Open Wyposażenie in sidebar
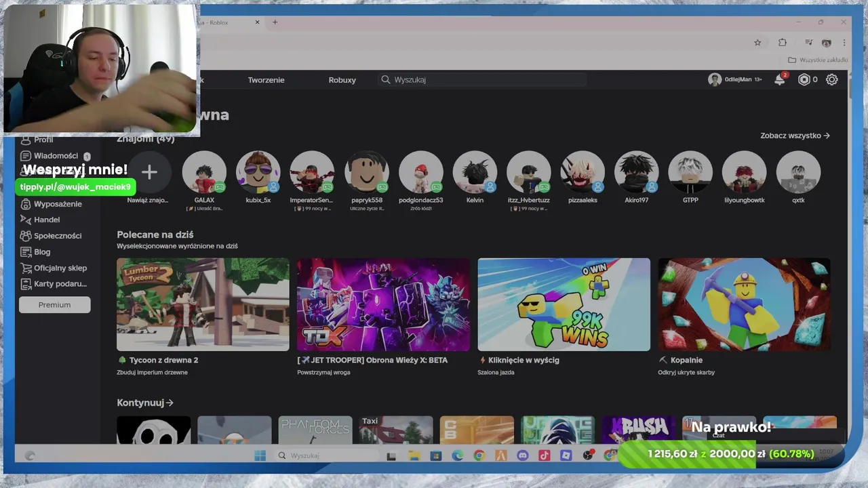Image resolution: width=868 pixels, height=488 pixels. click(x=52, y=204)
